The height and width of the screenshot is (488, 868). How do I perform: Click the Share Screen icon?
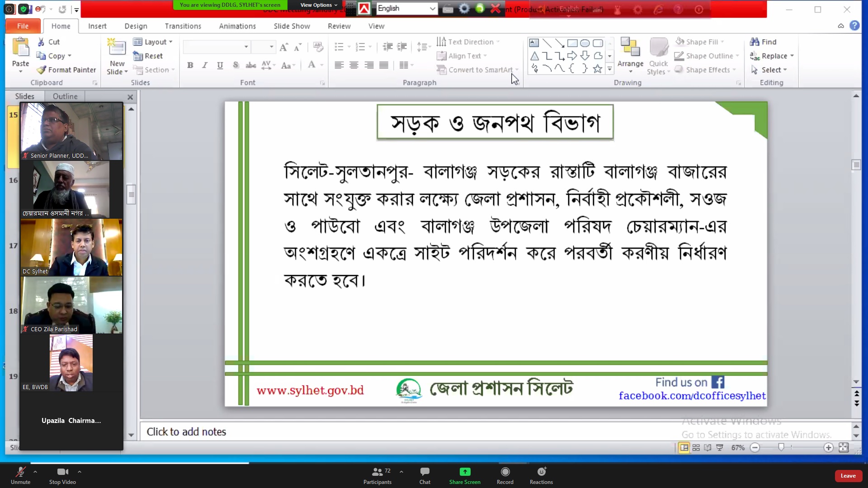point(465,472)
